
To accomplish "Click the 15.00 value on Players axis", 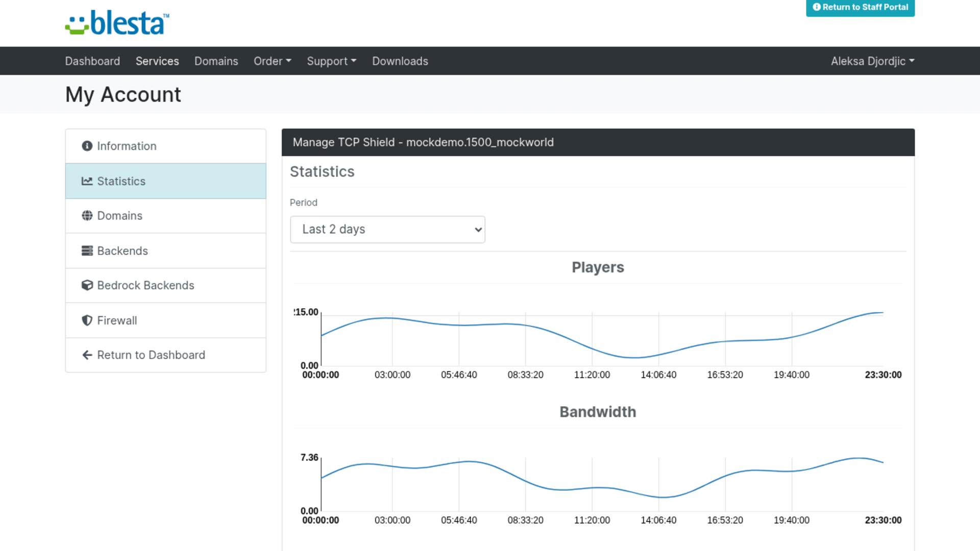I will click(306, 312).
